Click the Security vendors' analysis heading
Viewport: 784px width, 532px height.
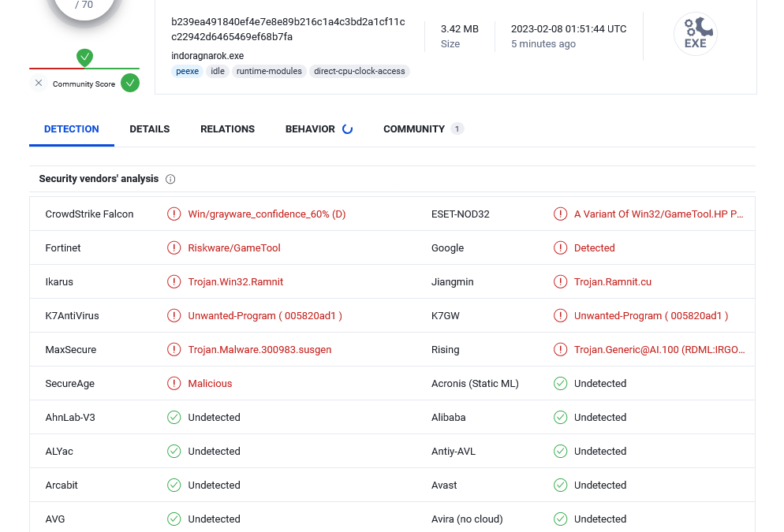pos(99,179)
